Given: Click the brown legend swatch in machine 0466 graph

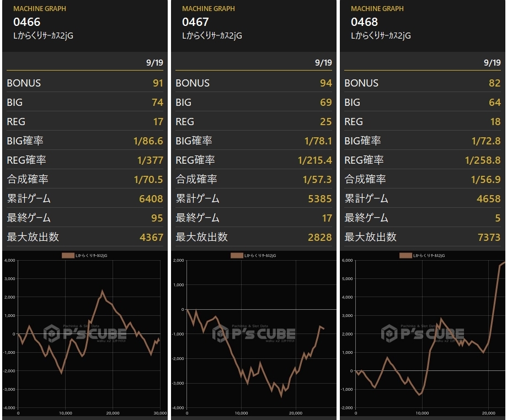Looking at the screenshot, I should click(68, 256).
